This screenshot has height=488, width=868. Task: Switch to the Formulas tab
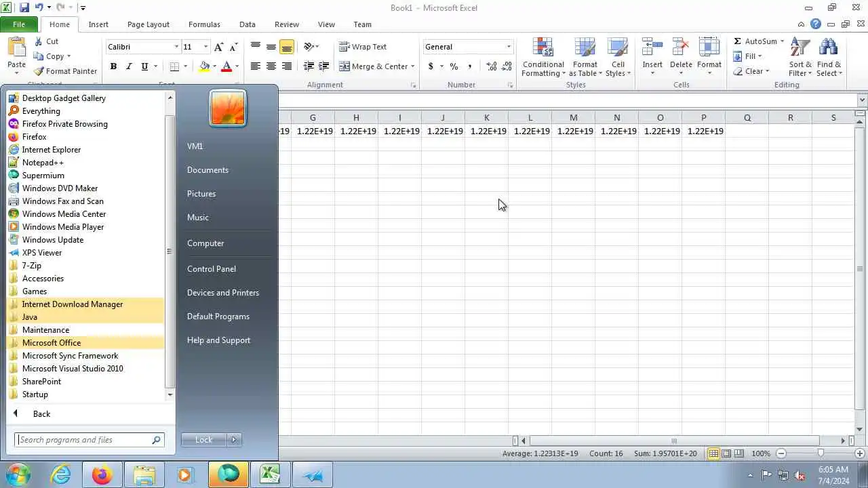pyautogui.click(x=204, y=24)
